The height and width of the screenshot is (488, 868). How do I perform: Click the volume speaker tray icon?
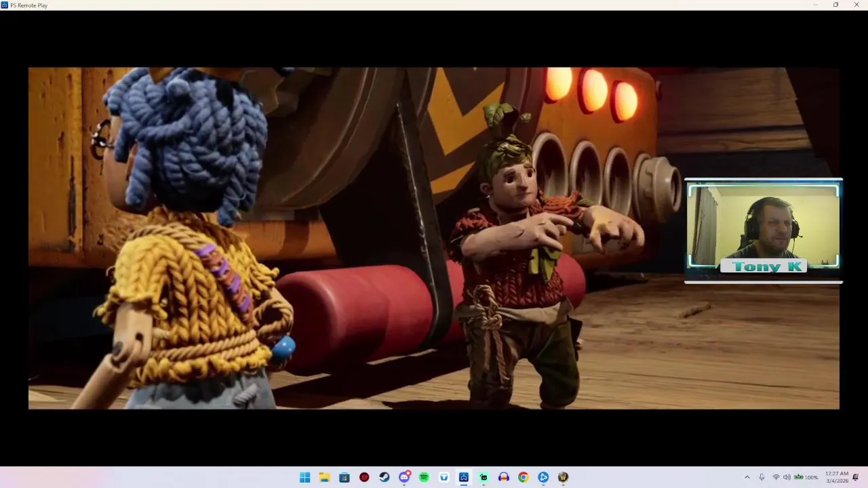[x=787, y=477]
